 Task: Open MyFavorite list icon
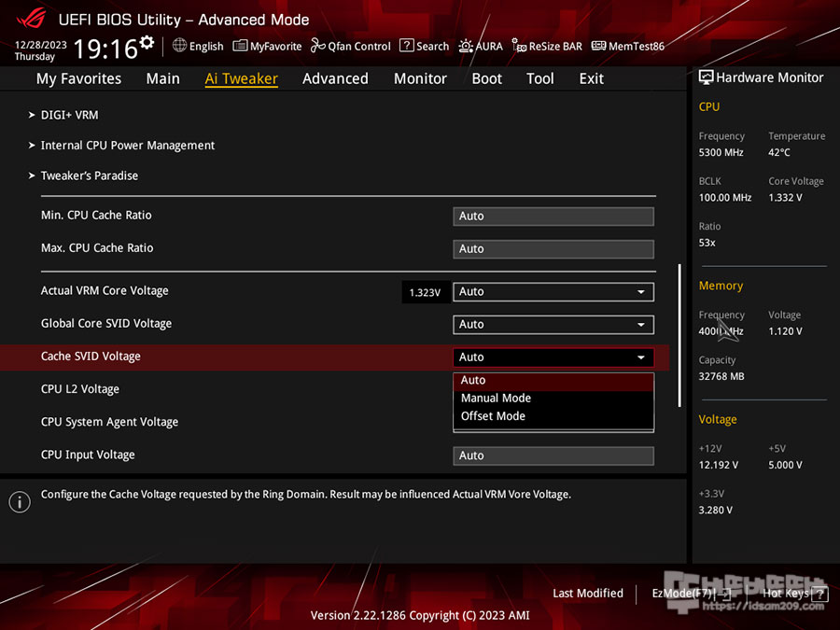click(x=240, y=46)
